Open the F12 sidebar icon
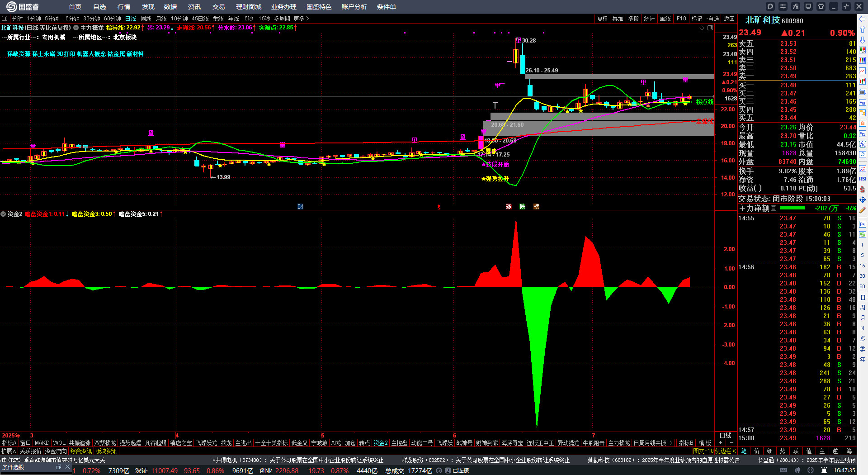This screenshot has height=475, width=868. tap(863, 134)
